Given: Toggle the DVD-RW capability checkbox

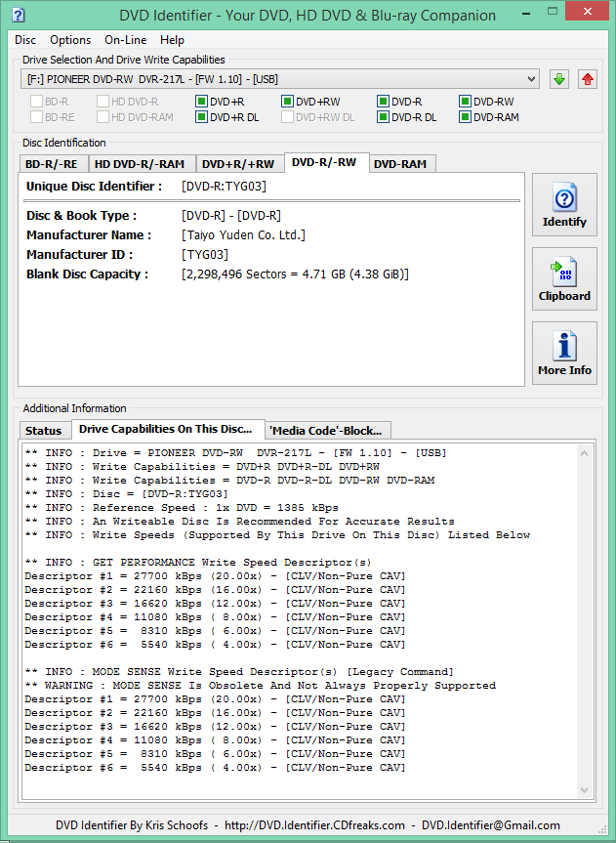Looking at the screenshot, I should click(465, 101).
